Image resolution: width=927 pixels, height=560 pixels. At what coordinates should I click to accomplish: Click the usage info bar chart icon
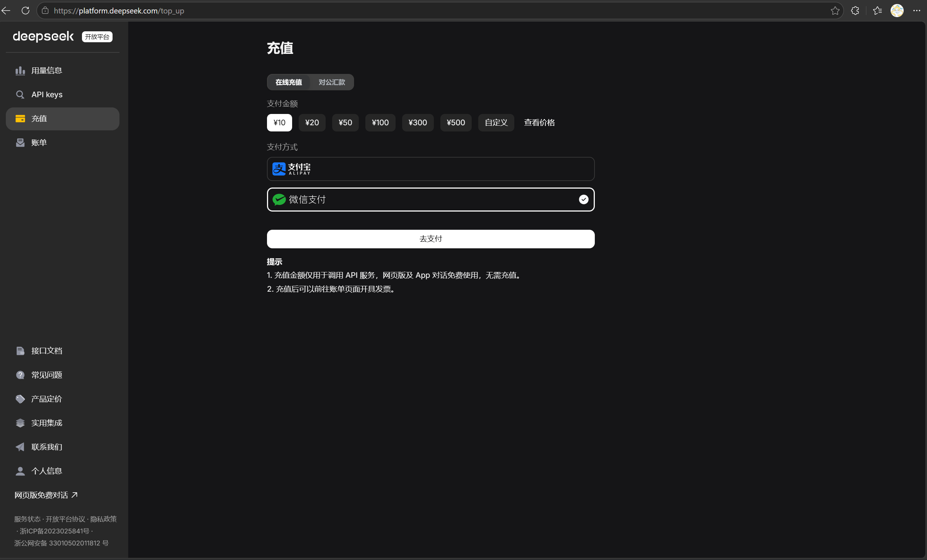click(x=20, y=71)
